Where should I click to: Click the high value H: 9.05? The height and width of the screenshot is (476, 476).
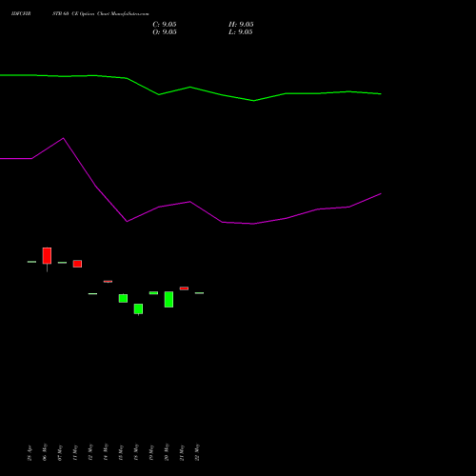click(x=241, y=25)
